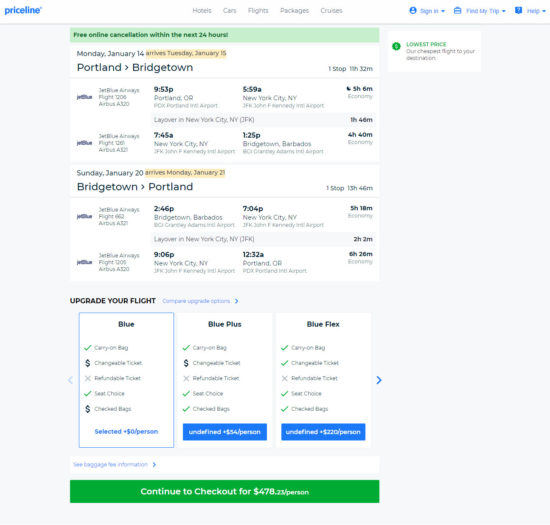
Task: Click X icon for Refundable Ticket under Blue
Action: (x=88, y=378)
